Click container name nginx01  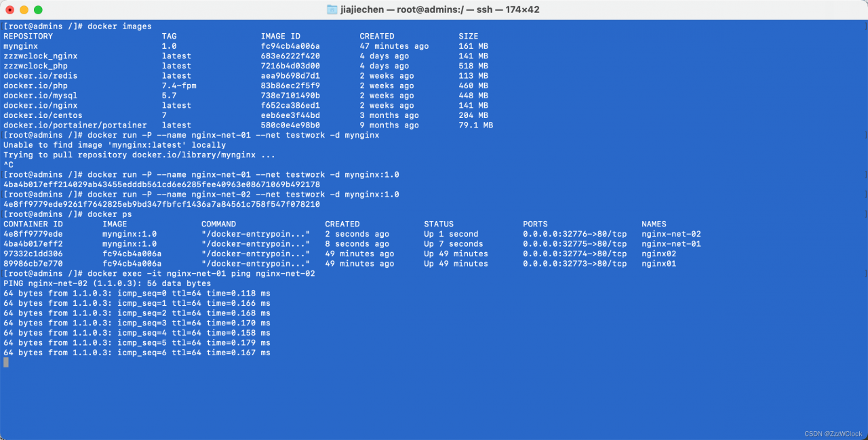(x=659, y=264)
